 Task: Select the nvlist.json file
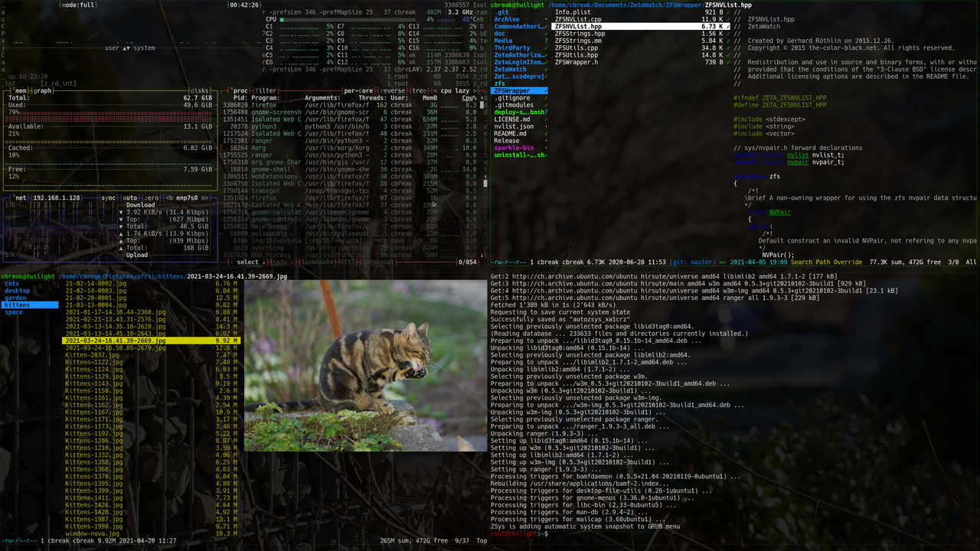coord(520,126)
